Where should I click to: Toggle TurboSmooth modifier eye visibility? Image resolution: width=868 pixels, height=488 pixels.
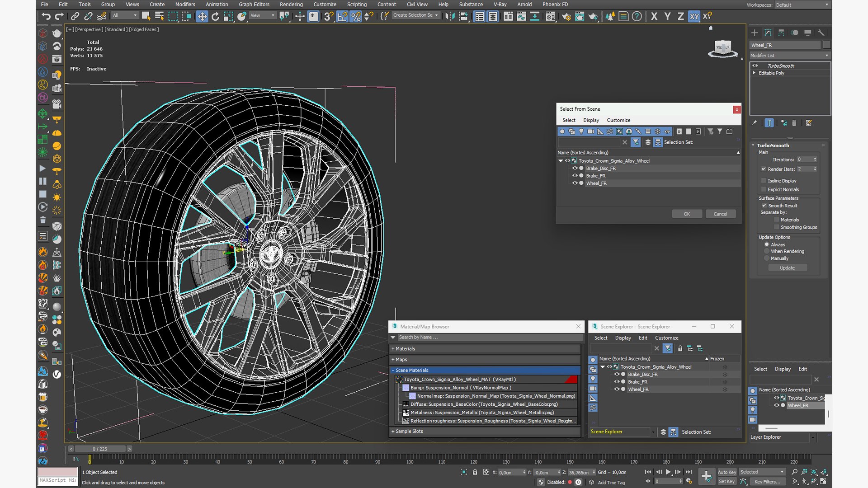(x=755, y=66)
